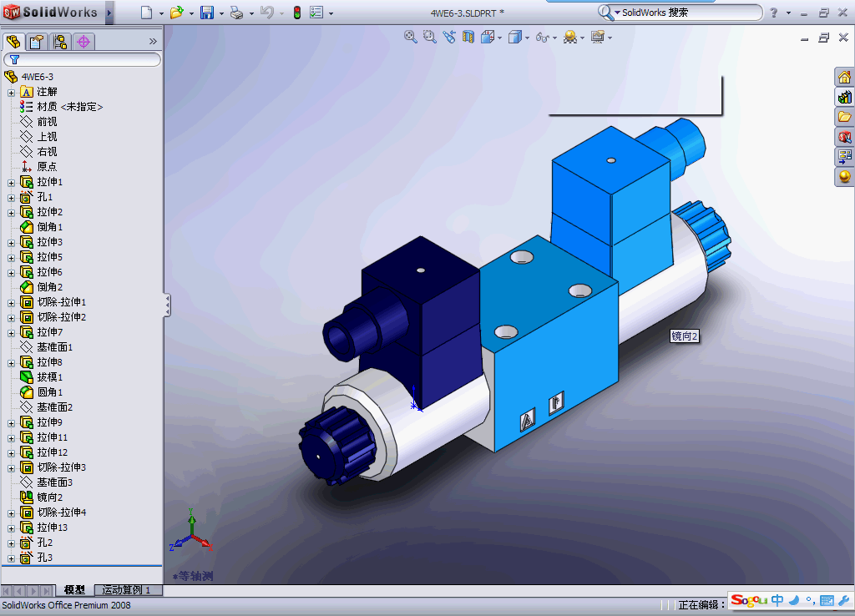The height and width of the screenshot is (616, 855).
Task: Click the Save disk icon
Action: [x=207, y=13]
